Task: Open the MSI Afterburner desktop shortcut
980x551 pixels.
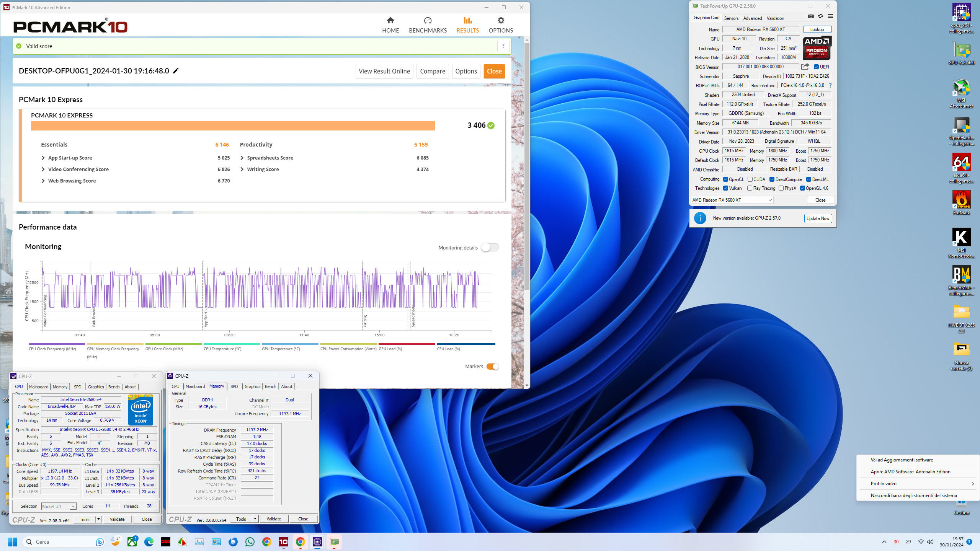Action: (961, 94)
